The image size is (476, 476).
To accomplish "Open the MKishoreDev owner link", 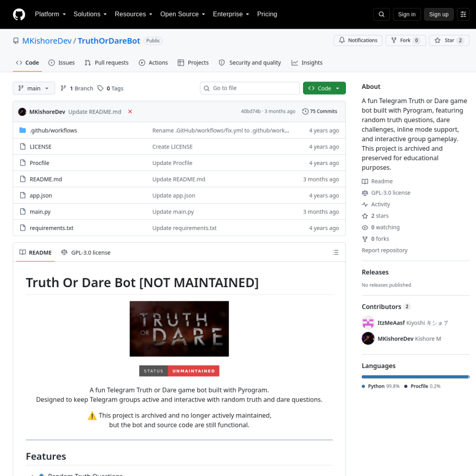I will coord(47,41).
